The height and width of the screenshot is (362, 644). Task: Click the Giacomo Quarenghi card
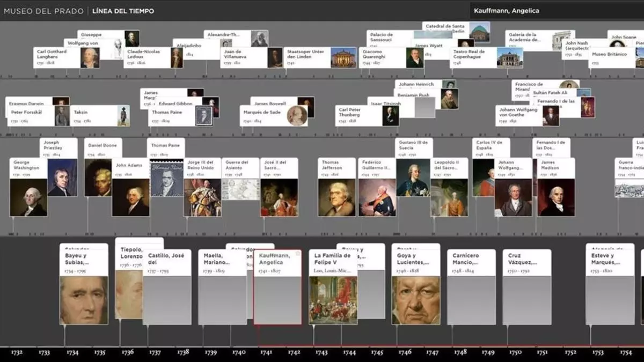[392, 57]
